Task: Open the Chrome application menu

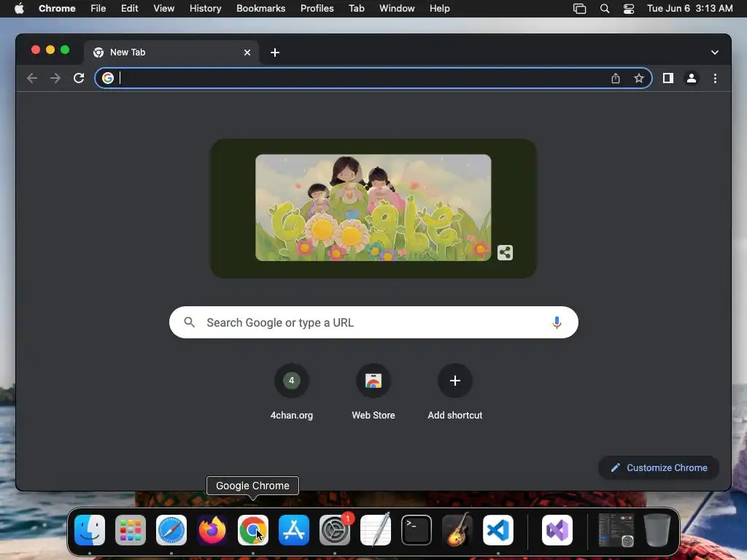Action: coord(57,9)
